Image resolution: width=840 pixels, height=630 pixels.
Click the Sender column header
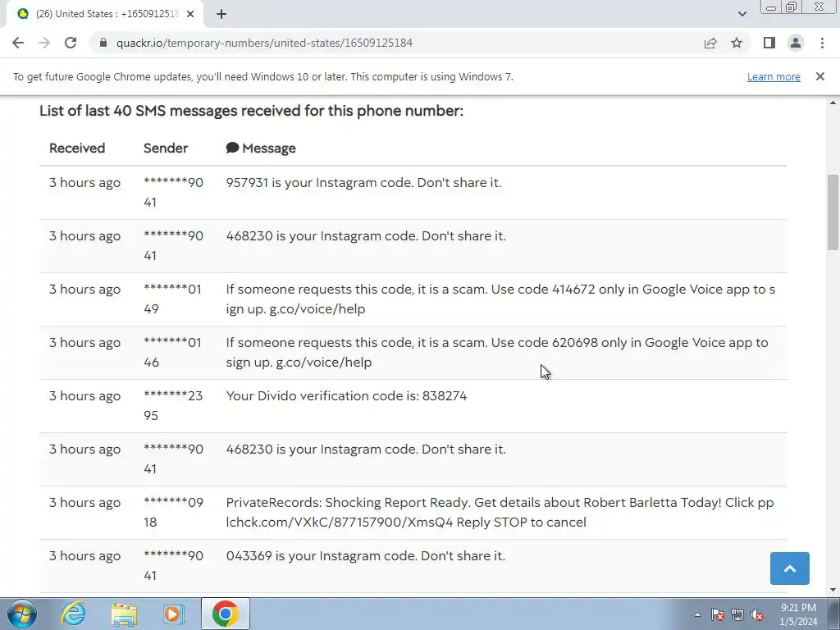click(166, 148)
